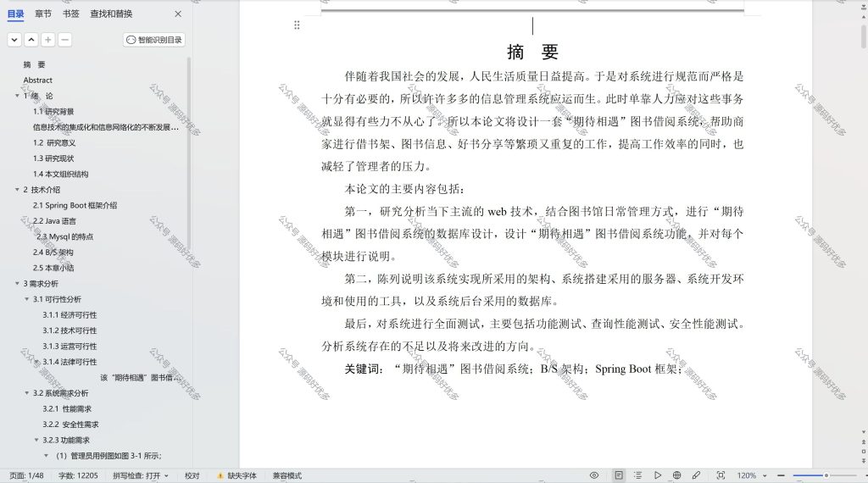The image size is (868, 483).
Task: Collapse the 3.2.3 功能需求 arrow
Action: point(36,441)
